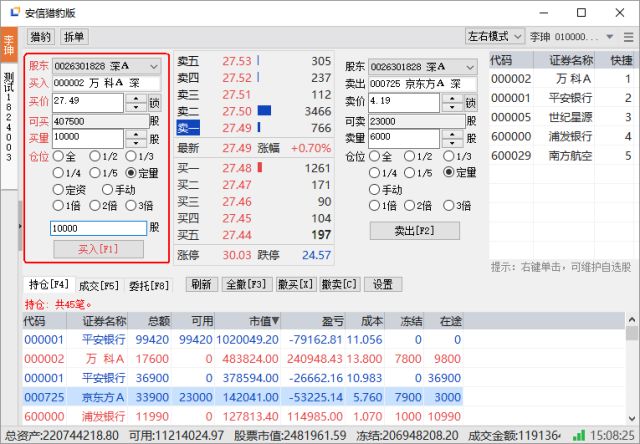The image size is (640, 444).
Task: Open the 左右模式 layout dropdown
Action: (x=495, y=37)
